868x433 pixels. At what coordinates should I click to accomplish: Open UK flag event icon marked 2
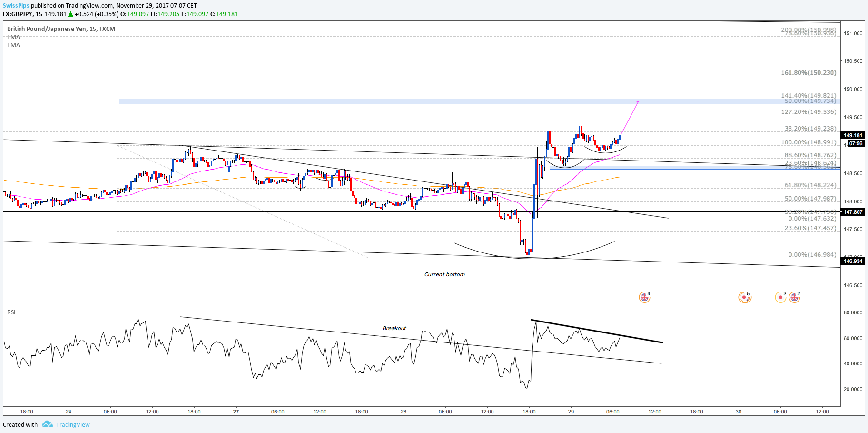[794, 297]
